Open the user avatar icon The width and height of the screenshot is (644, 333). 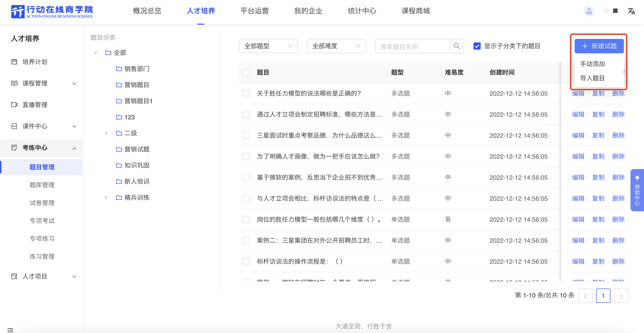tap(589, 11)
